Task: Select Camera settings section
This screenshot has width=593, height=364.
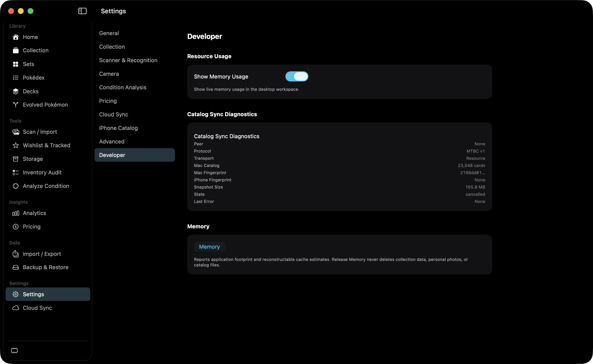Action: 135,74
